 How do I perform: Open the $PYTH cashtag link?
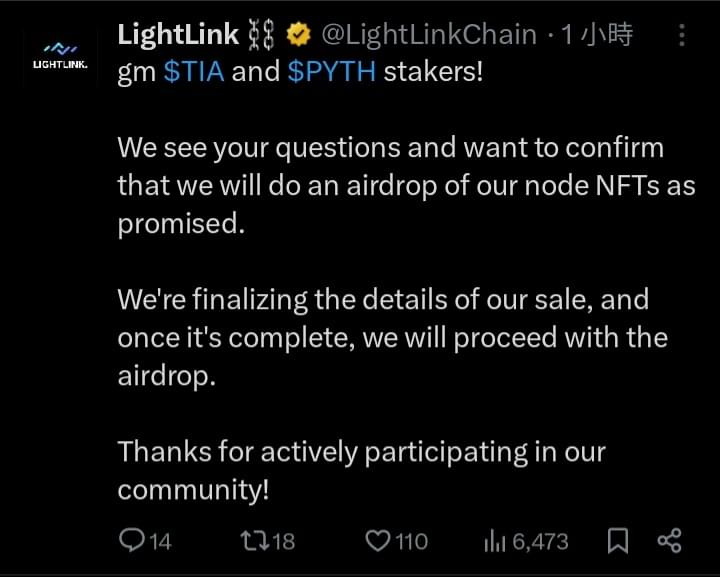(x=332, y=72)
